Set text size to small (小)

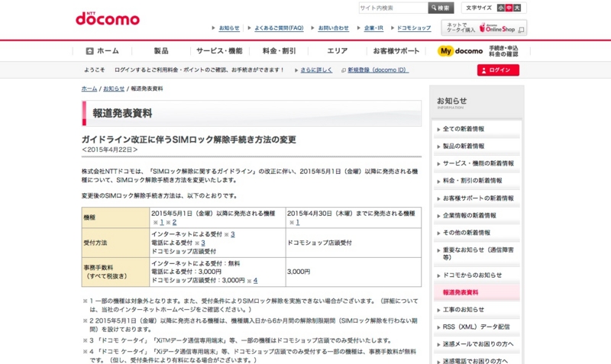pyautogui.click(x=501, y=8)
